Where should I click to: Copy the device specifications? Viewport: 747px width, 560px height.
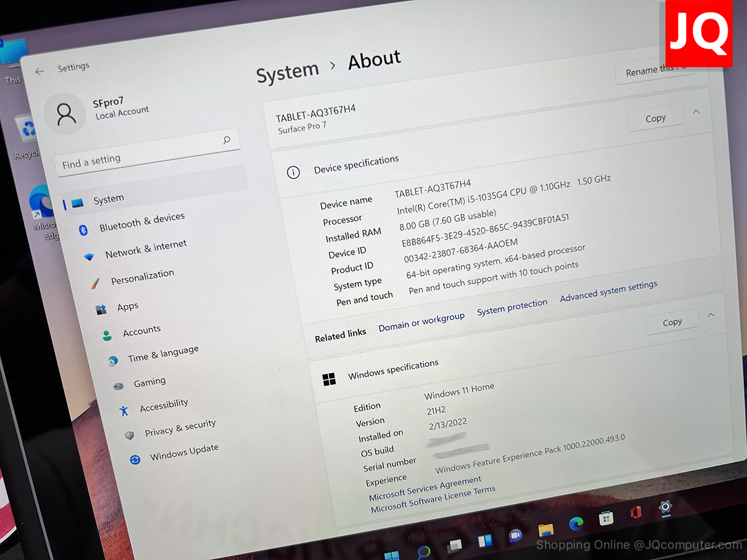point(655,118)
